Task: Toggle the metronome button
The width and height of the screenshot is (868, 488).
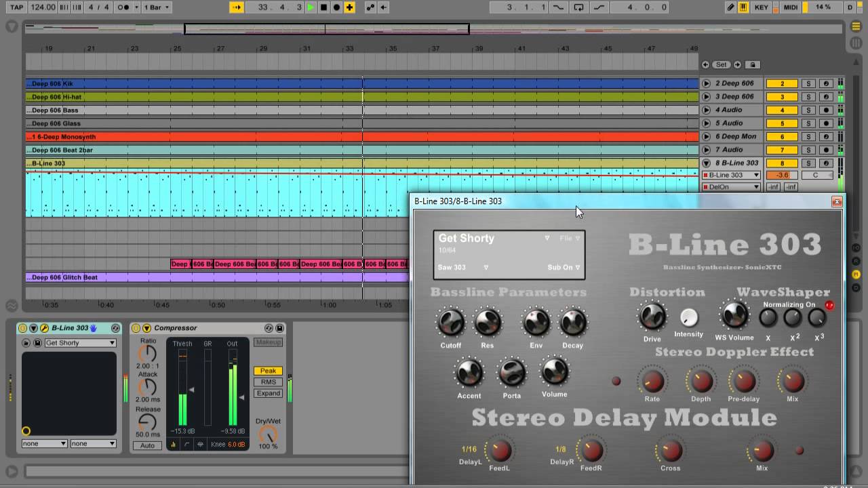Action: pyautogui.click(x=124, y=7)
